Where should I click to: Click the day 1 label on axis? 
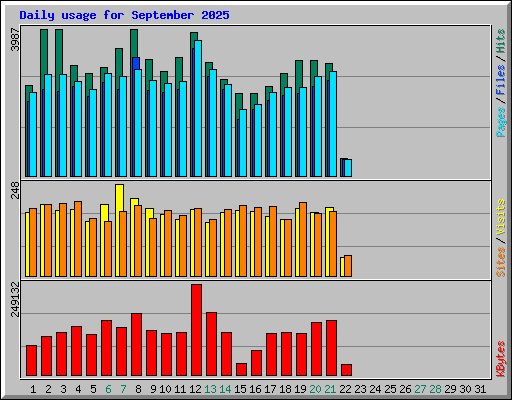[33, 389]
